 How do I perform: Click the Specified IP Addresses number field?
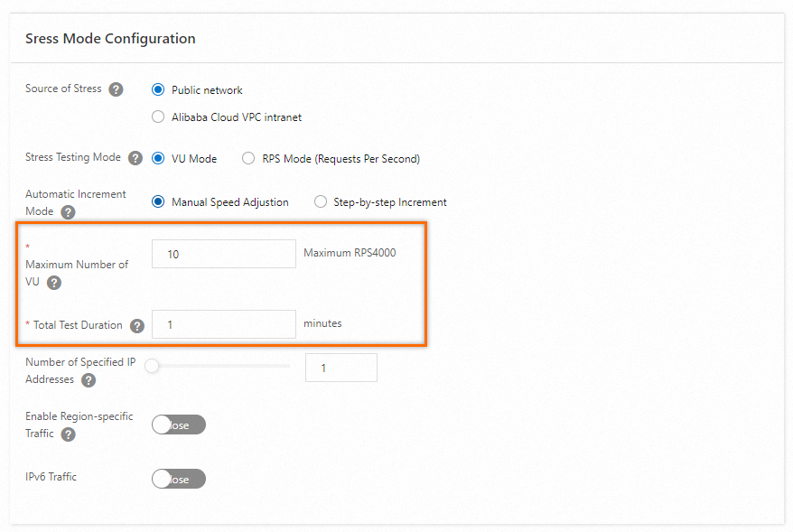341,368
